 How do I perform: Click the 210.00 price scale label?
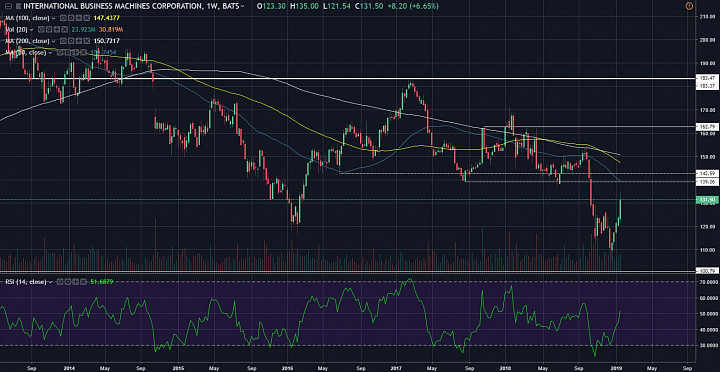coord(707,17)
